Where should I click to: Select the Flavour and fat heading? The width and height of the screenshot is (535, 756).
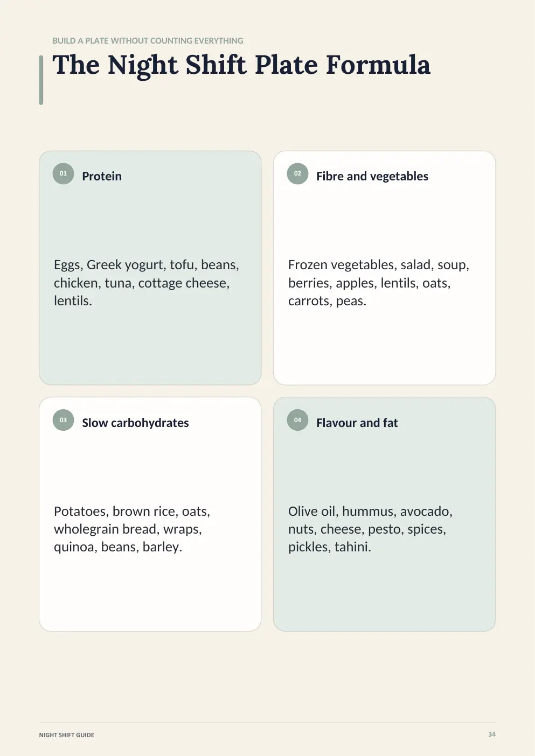coord(357,423)
